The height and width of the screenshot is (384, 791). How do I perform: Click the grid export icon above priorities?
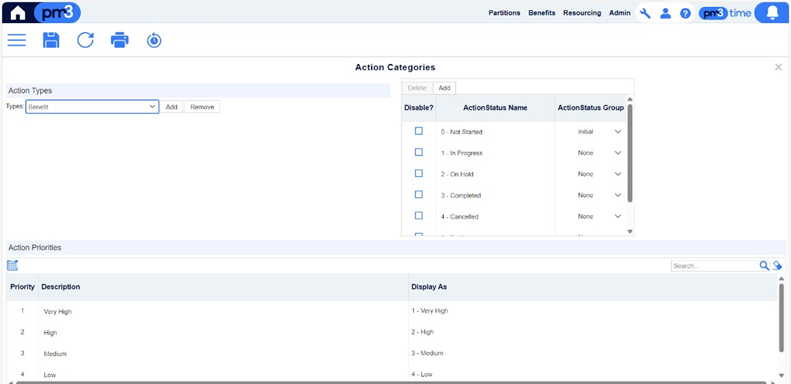[13, 265]
